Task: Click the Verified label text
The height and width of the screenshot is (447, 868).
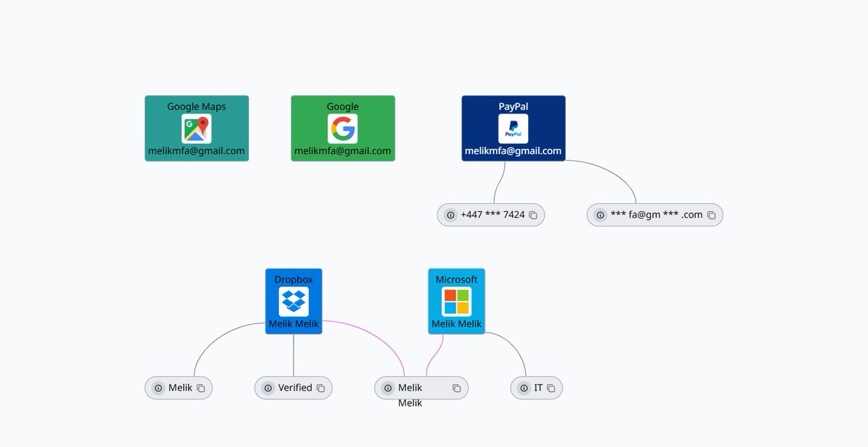Action: tap(295, 388)
